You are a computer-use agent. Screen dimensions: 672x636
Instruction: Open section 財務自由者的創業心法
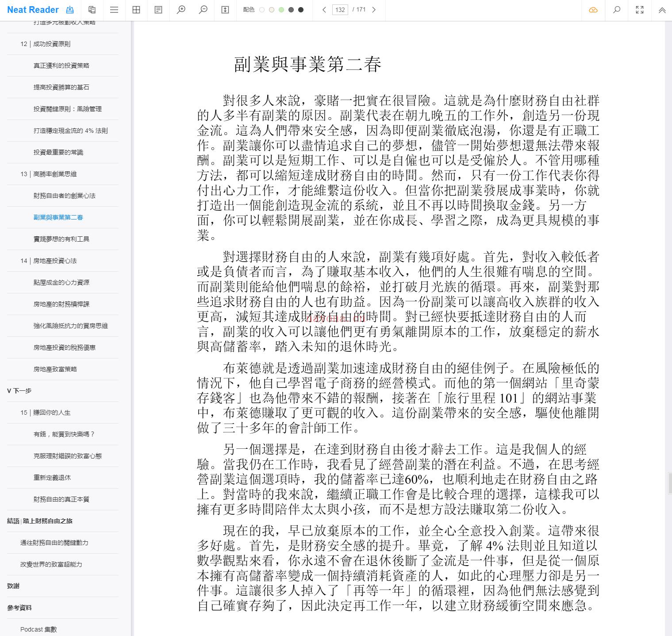click(x=65, y=196)
